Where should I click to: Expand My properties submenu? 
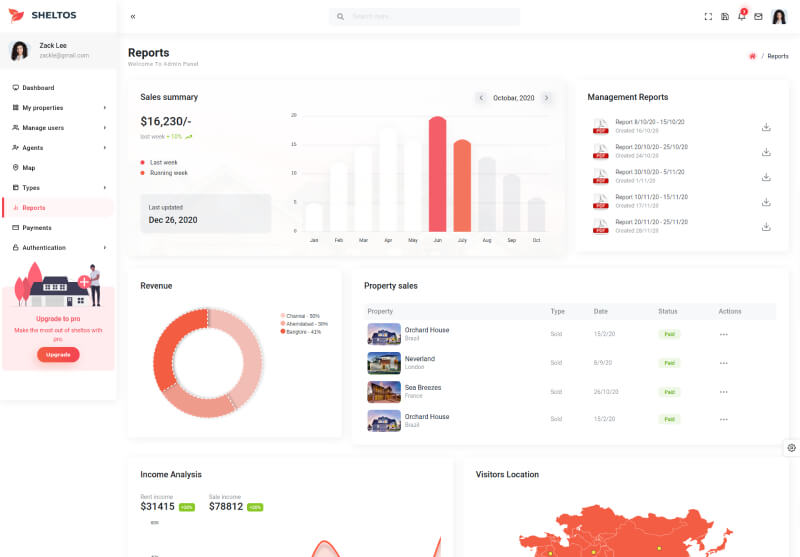click(58, 107)
